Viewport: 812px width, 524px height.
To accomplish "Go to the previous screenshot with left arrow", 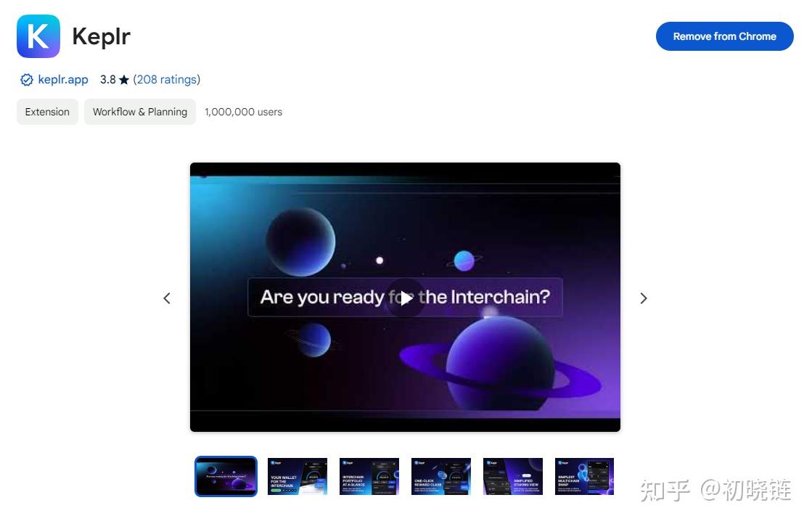I will (x=167, y=298).
